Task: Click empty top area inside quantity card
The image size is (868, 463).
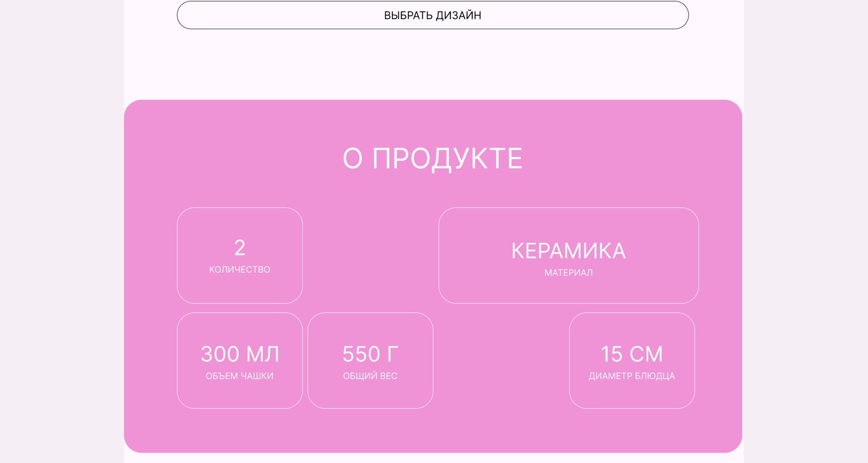Action: [240, 222]
